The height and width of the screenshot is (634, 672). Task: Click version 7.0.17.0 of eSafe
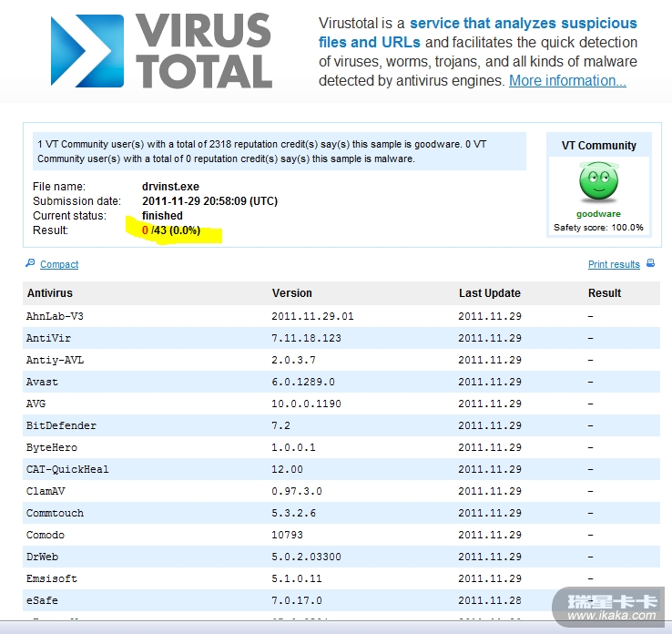(x=297, y=600)
